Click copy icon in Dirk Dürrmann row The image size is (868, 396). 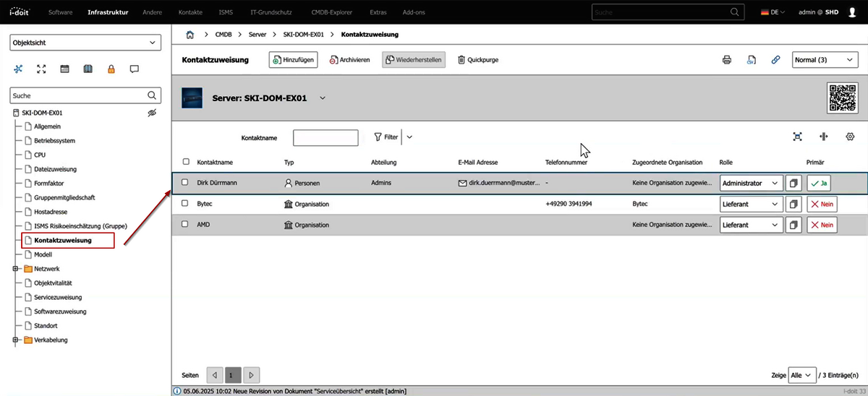pos(794,184)
